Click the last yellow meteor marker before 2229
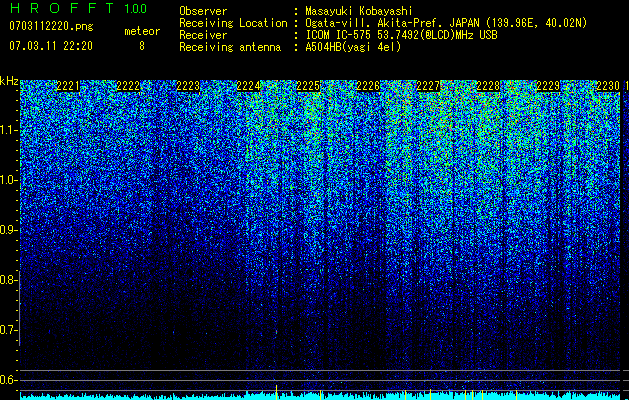The image size is (629, 400). [516, 394]
